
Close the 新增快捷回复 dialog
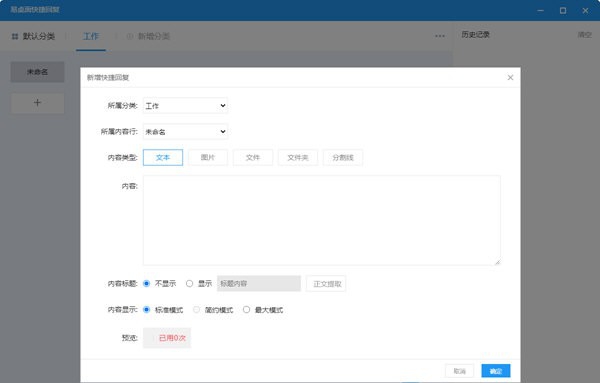pos(510,78)
